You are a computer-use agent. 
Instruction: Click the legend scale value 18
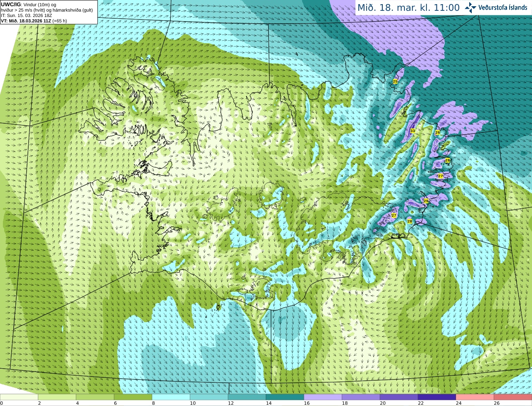[x=345, y=403]
